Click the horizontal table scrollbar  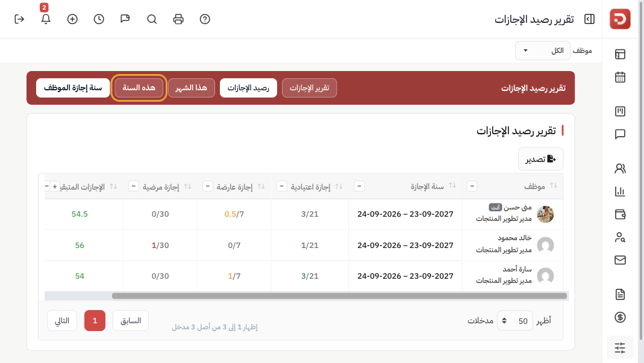pyautogui.click(x=339, y=296)
